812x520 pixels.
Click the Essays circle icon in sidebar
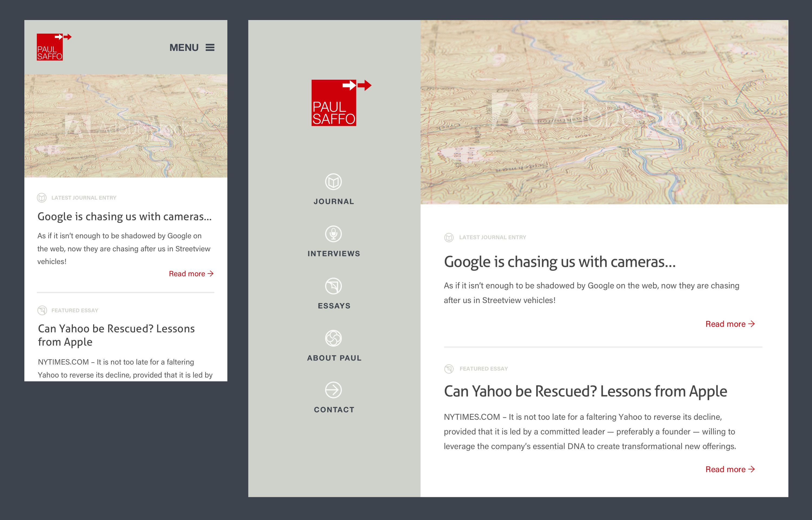(x=333, y=286)
